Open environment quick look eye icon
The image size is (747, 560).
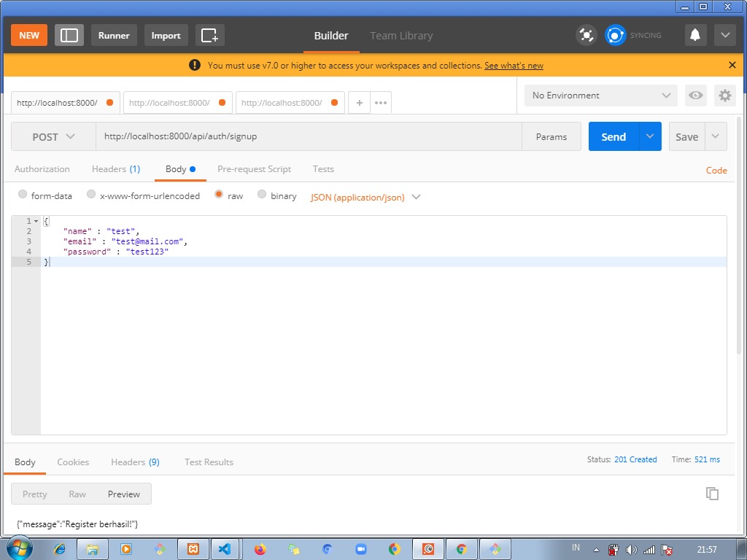pos(695,96)
